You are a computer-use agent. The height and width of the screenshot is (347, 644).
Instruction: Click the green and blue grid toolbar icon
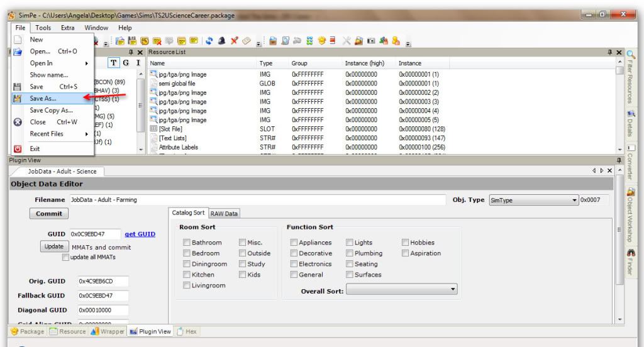[x=309, y=40]
